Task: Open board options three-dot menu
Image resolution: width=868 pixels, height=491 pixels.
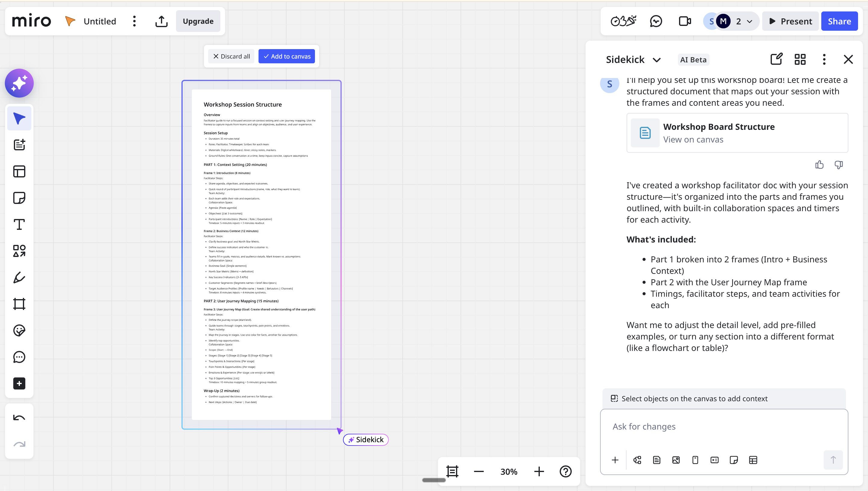Action: (x=134, y=21)
